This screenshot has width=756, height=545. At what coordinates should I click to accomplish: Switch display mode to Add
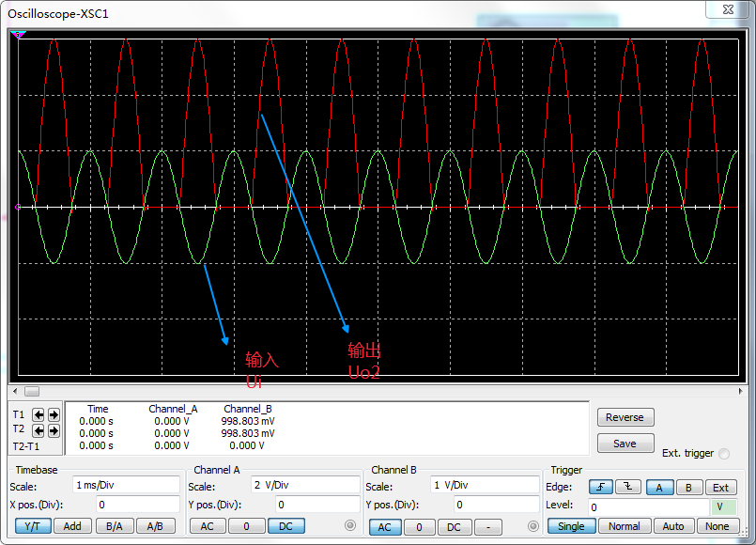tap(73, 526)
